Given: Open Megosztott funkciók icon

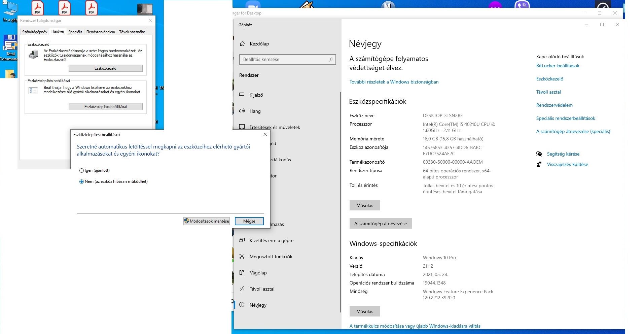Looking at the screenshot, I should pyautogui.click(x=242, y=256).
